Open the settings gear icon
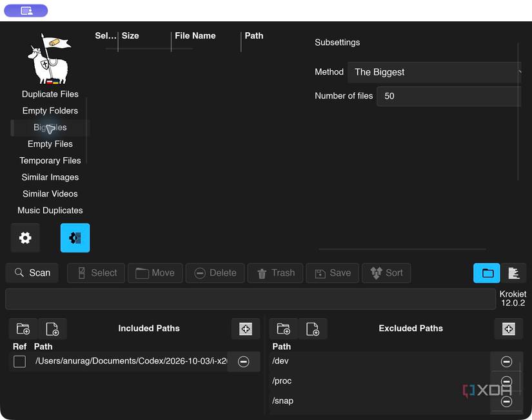This screenshot has width=532, height=420. click(x=25, y=238)
